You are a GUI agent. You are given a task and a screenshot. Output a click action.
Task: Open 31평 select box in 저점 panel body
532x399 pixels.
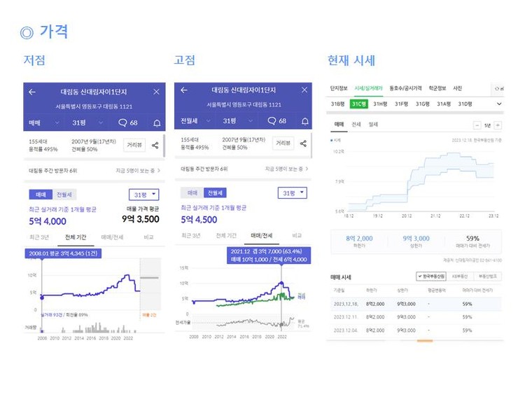click(x=144, y=195)
